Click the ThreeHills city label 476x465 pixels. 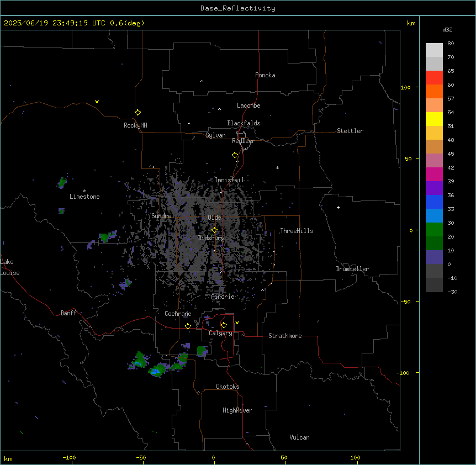pyautogui.click(x=297, y=231)
